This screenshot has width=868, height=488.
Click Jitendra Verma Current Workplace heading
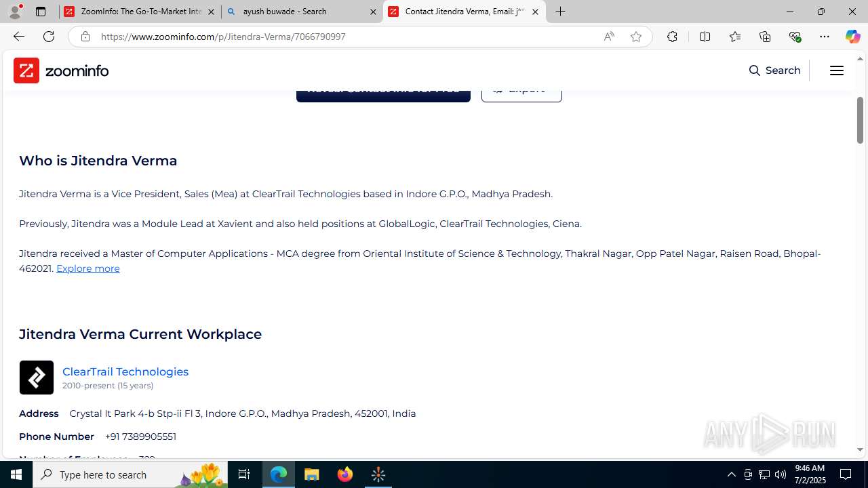click(x=140, y=334)
